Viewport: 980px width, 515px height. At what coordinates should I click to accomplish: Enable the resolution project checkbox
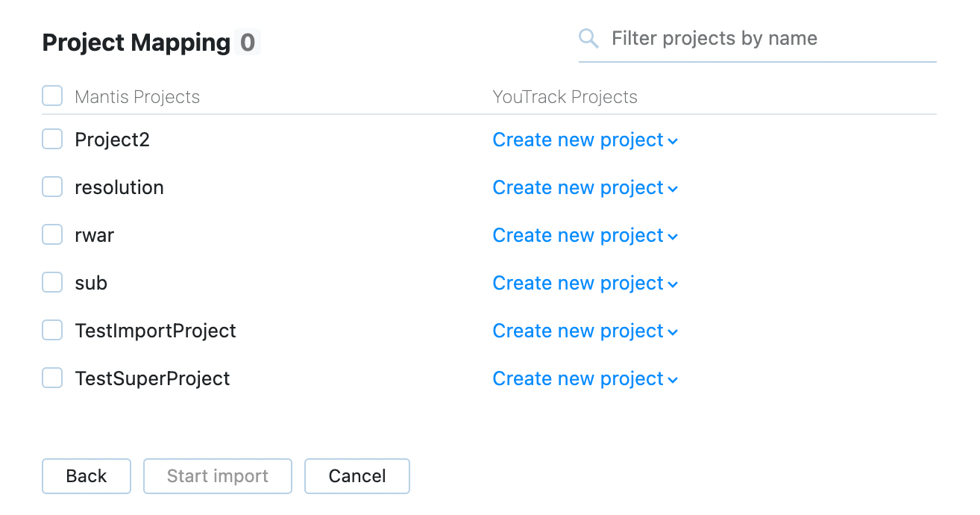[51, 187]
